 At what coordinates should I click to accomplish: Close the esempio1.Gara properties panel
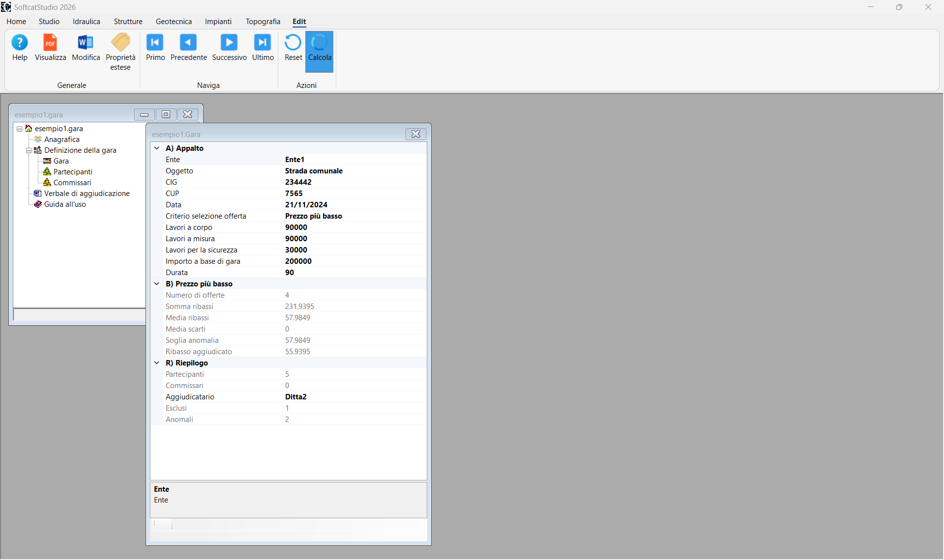415,134
